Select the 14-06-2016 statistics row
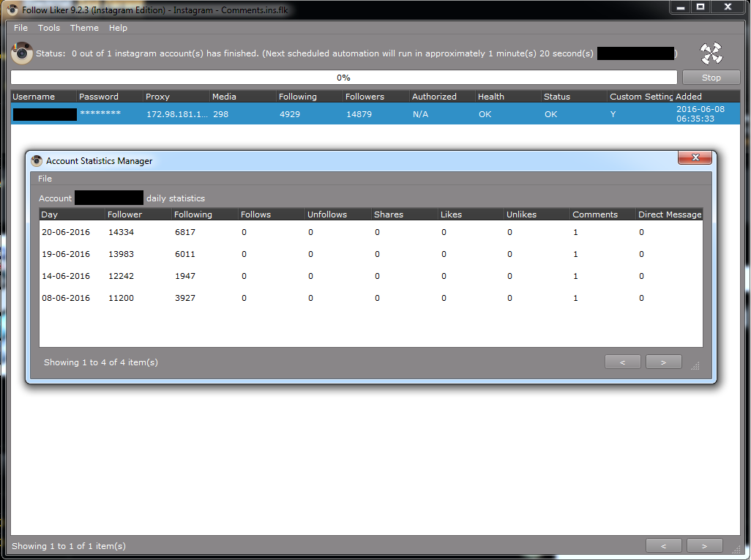751x560 pixels. click(x=370, y=276)
